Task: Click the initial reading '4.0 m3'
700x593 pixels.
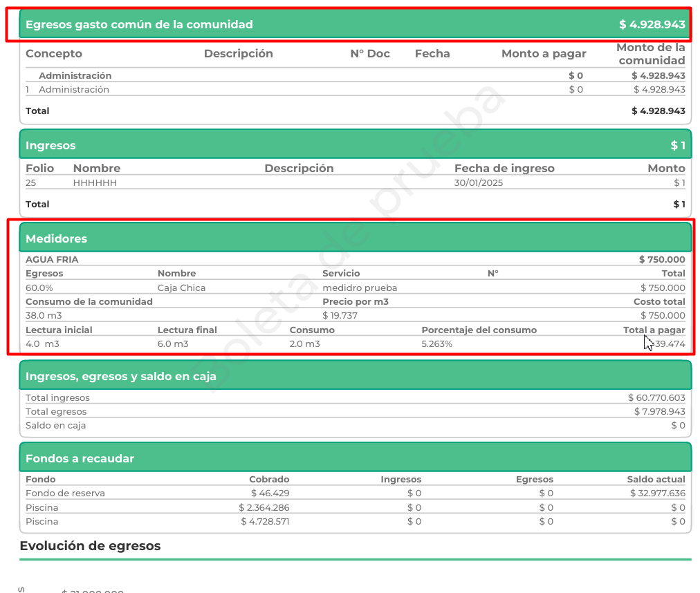Action: click(x=42, y=344)
